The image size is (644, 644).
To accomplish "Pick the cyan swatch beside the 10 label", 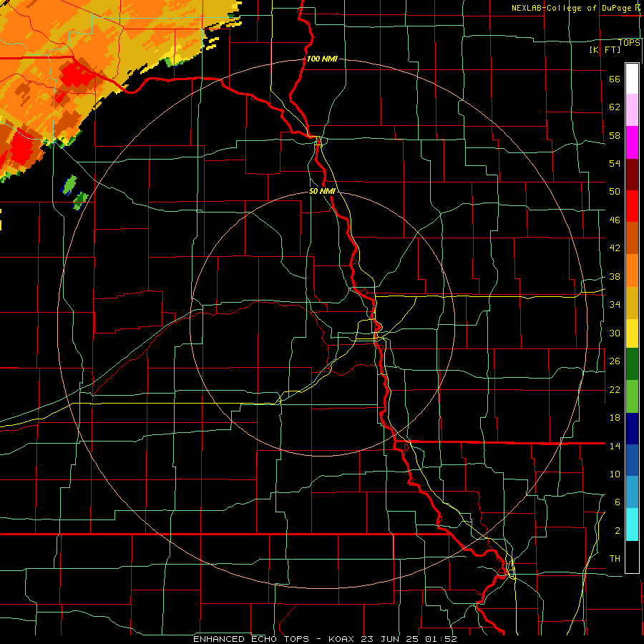I will (x=632, y=525).
